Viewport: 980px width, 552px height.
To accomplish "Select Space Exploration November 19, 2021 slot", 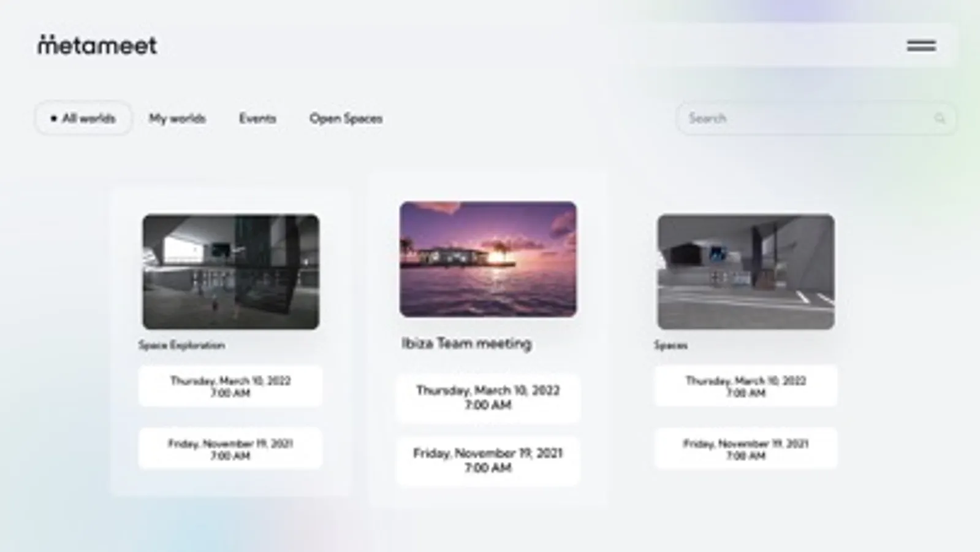I will 230,449.
